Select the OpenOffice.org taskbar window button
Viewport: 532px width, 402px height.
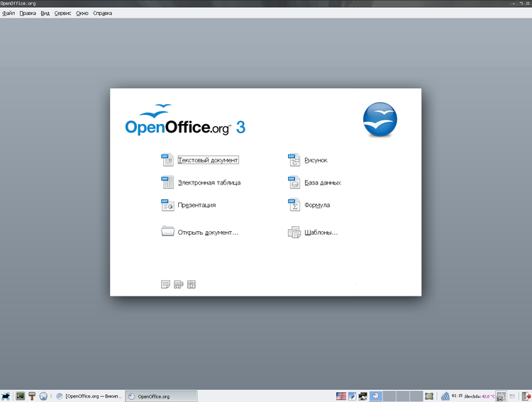(162, 396)
